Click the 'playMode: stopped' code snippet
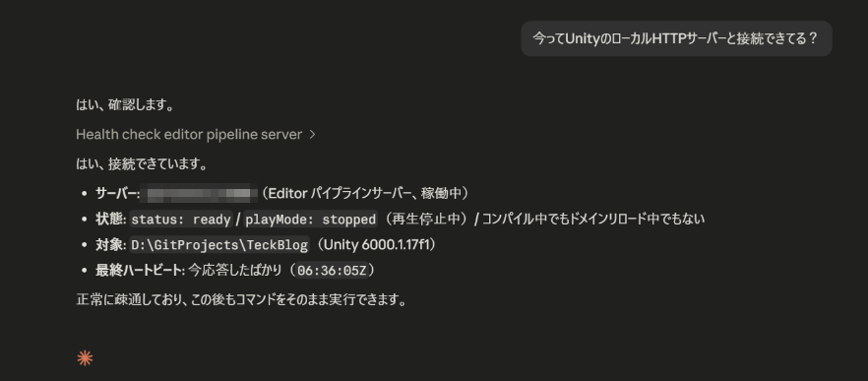This screenshot has width=868, height=381. [x=311, y=220]
